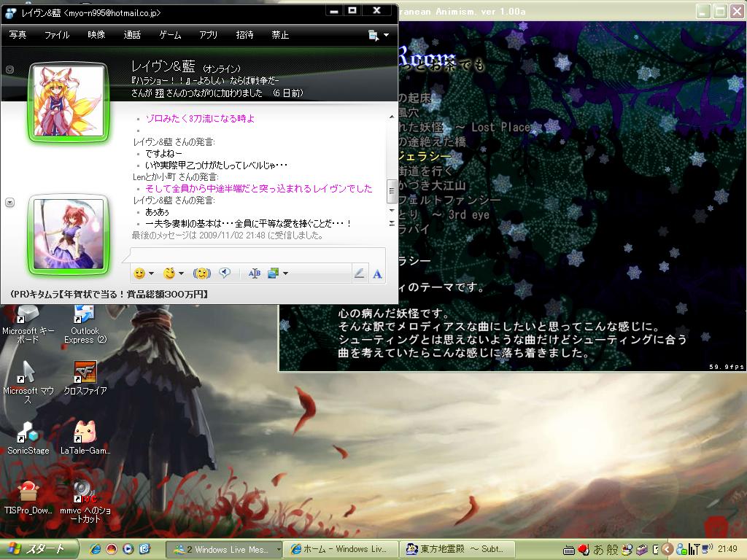
Task: Open Outlook Express (2) desktop shortcut
Action: 85,324
